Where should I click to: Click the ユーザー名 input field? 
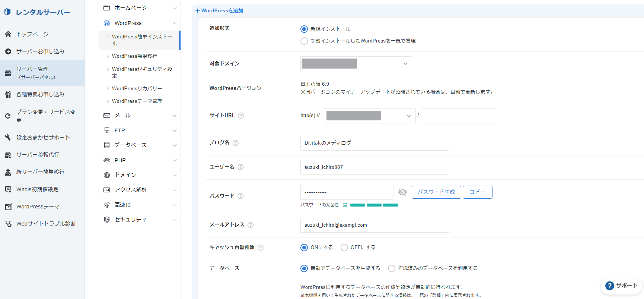click(375, 167)
